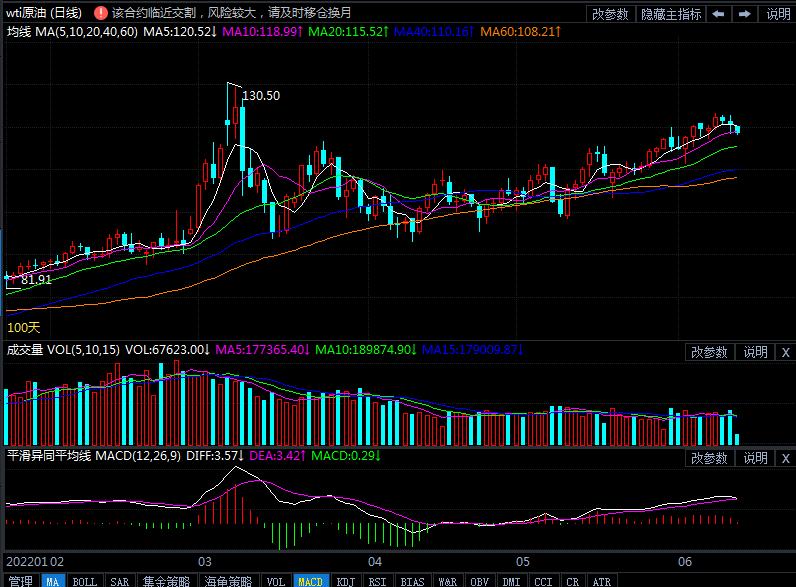Click the red warning icon beside the title
Image resolution: width=796 pixels, height=587 pixels.
pos(100,13)
